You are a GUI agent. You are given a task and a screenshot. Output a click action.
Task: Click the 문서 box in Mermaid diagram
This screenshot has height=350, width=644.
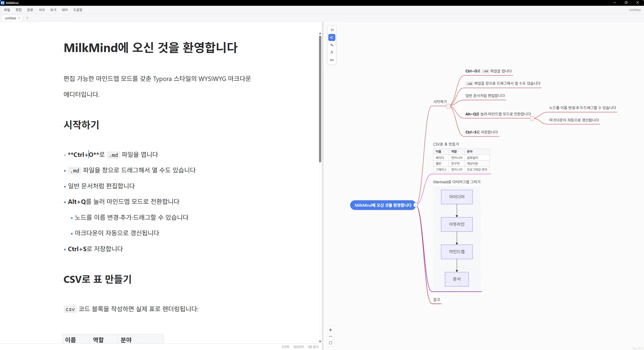coord(457,279)
